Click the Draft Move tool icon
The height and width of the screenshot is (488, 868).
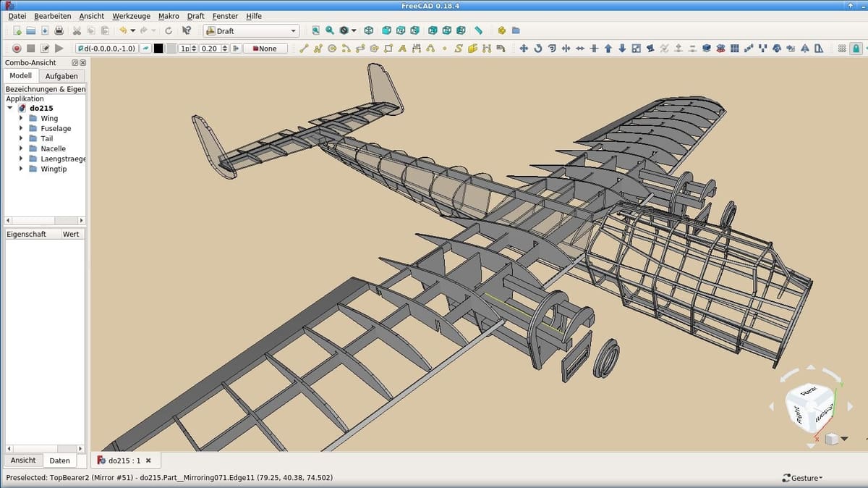[524, 49]
